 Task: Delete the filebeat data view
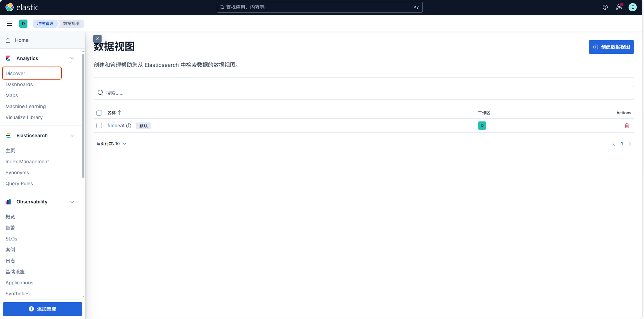click(627, 126)
